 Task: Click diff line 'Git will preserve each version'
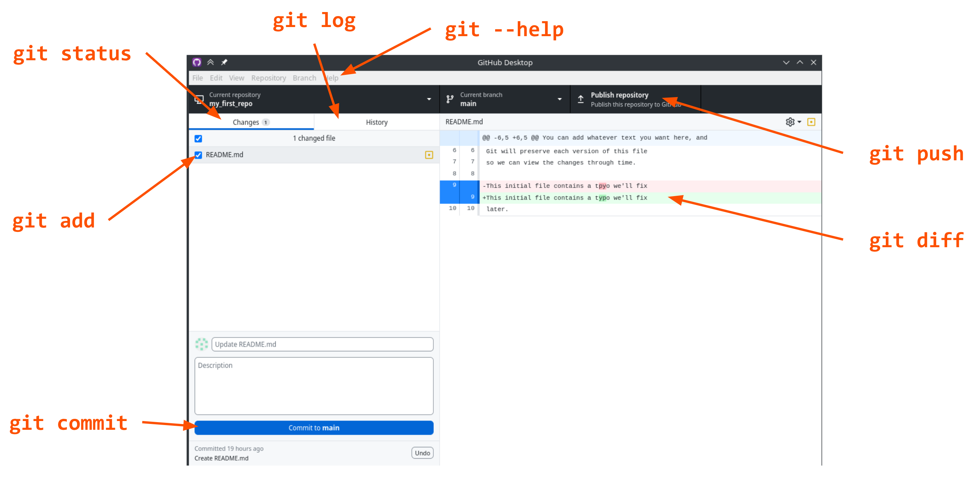566,151
